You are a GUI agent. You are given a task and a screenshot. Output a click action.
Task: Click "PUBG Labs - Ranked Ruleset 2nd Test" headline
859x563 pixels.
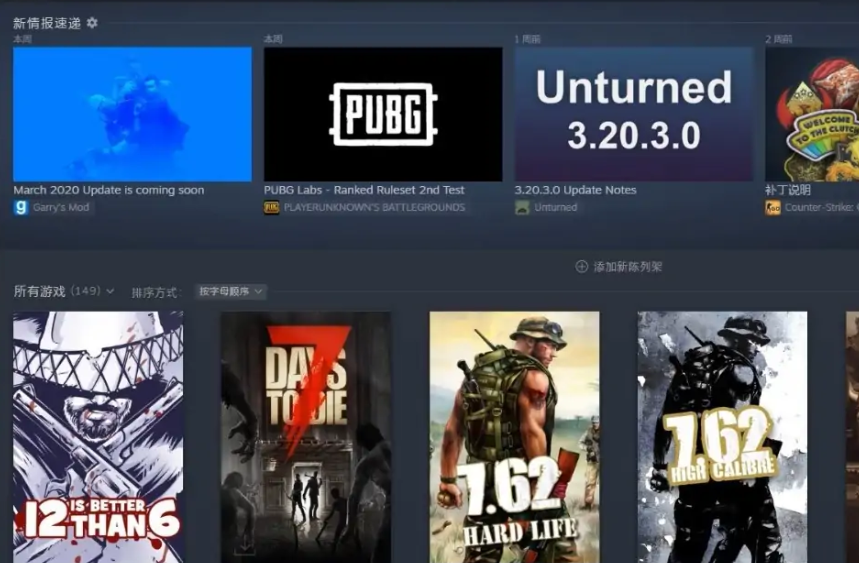[x=364, y=190]
